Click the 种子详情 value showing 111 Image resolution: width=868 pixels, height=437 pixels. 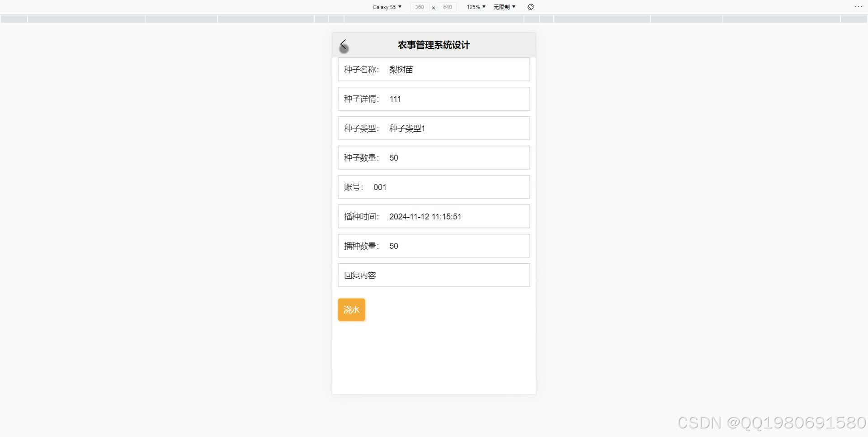pos(434,99)
